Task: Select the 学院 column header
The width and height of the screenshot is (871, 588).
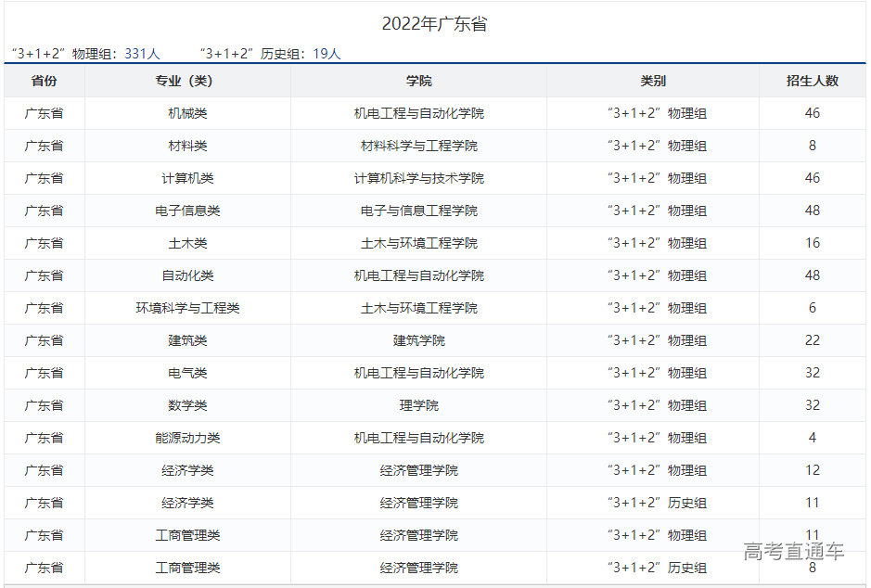Action: tap(418, 81)
